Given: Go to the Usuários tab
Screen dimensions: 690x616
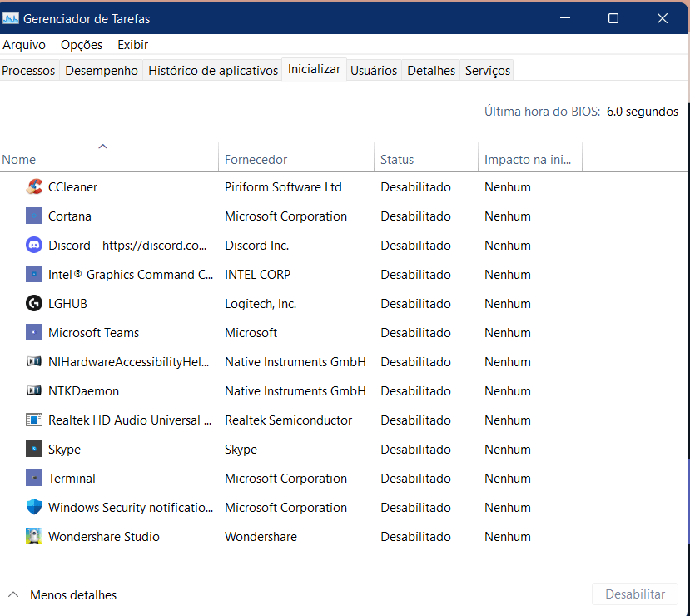Looking at the screenshot, I should coord(374,71).
